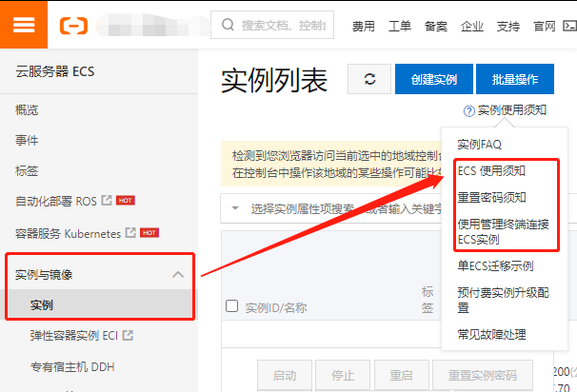Collapse the 实例与镜像 section chevron
Viewport: 577px width, 392px height.
pyautogui.click(x=178, y=274)
